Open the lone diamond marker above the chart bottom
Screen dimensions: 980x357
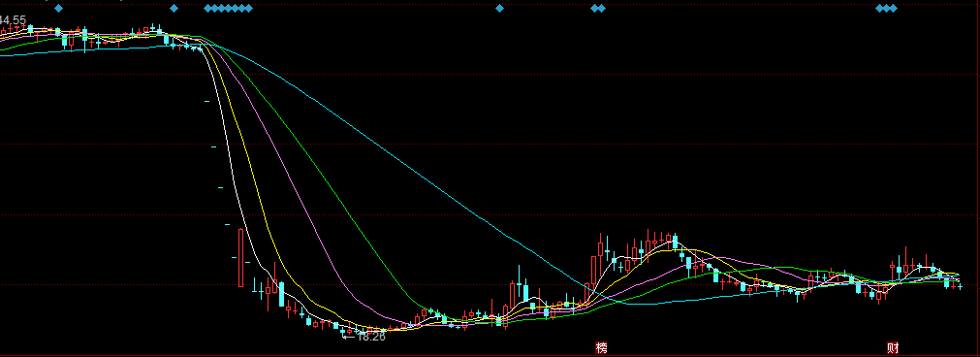[499, 8]
